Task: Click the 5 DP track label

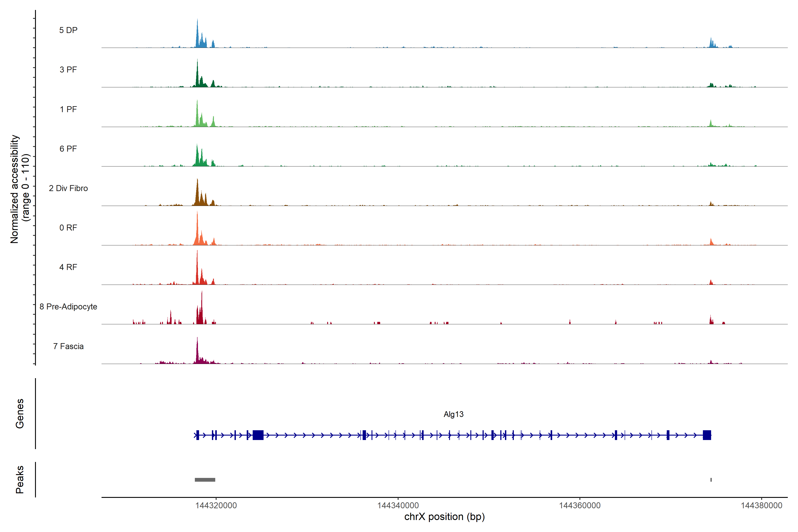Action: (x=68, y=30)
